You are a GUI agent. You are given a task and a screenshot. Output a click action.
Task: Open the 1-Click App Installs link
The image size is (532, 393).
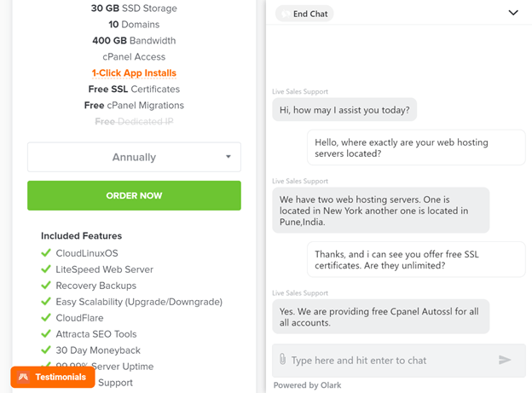pos(134,73)
